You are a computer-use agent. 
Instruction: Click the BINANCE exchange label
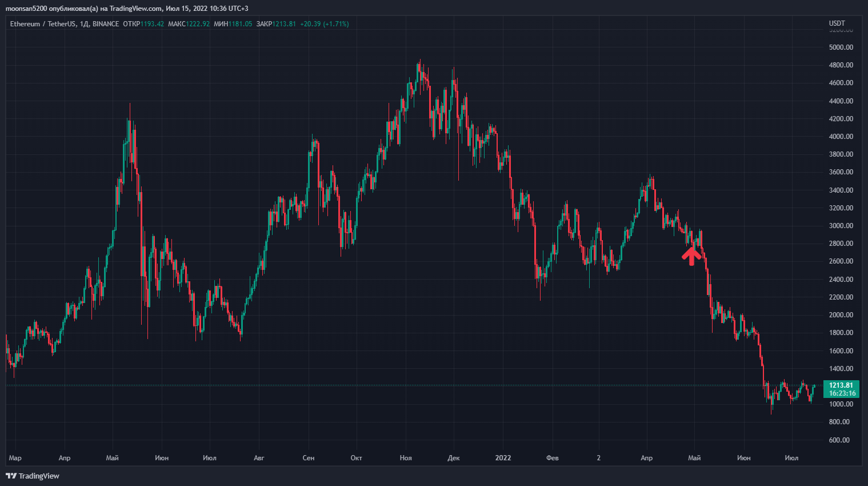106,24
